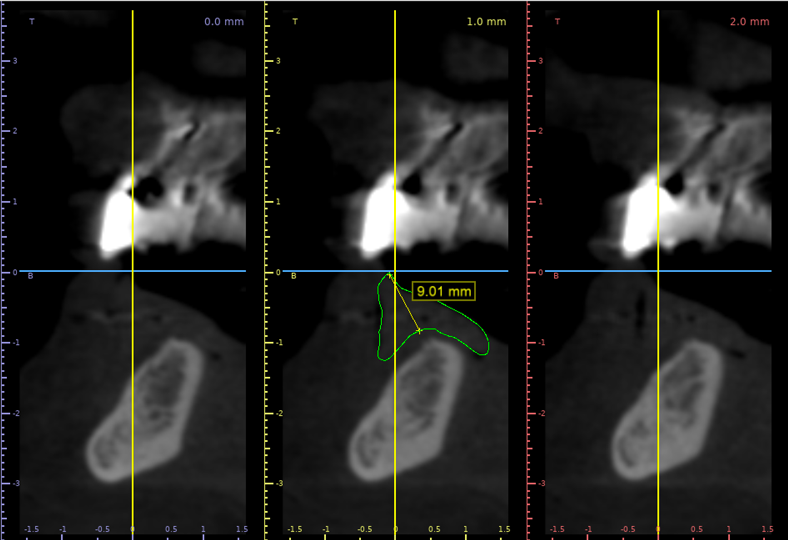788x540 pixels.
Task: Click the blue horizontal line in 2.0 mm slice
Action: pyautogui.click(x=720, y=271)
